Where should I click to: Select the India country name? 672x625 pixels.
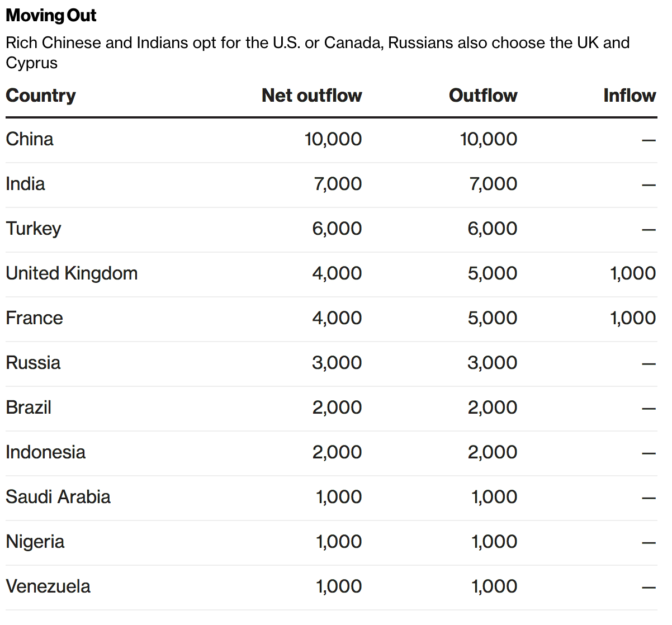pos(25,184)
